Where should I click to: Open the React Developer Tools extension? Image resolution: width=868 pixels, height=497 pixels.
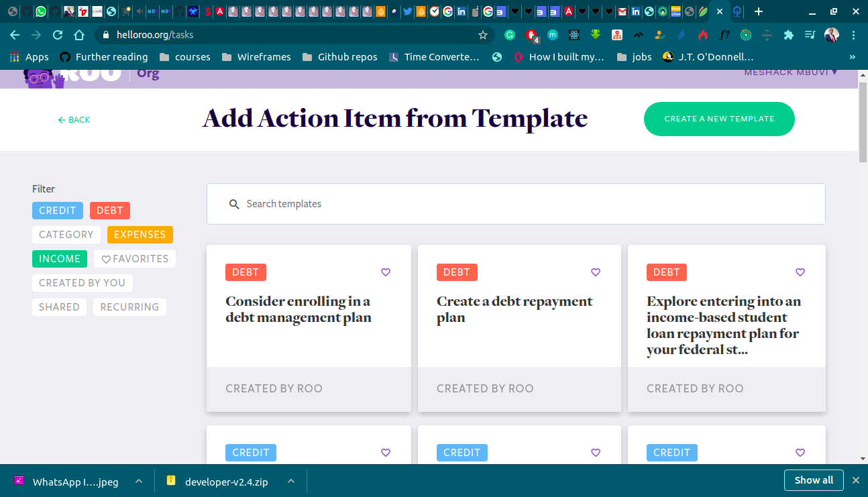click(574, 35)
